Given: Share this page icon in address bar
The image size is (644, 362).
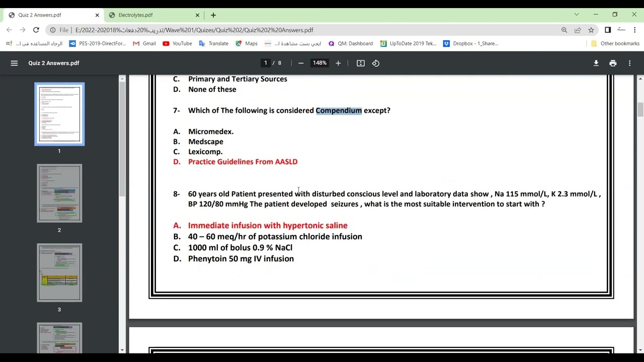Looking at the screenshot, I should click(578, 30).
